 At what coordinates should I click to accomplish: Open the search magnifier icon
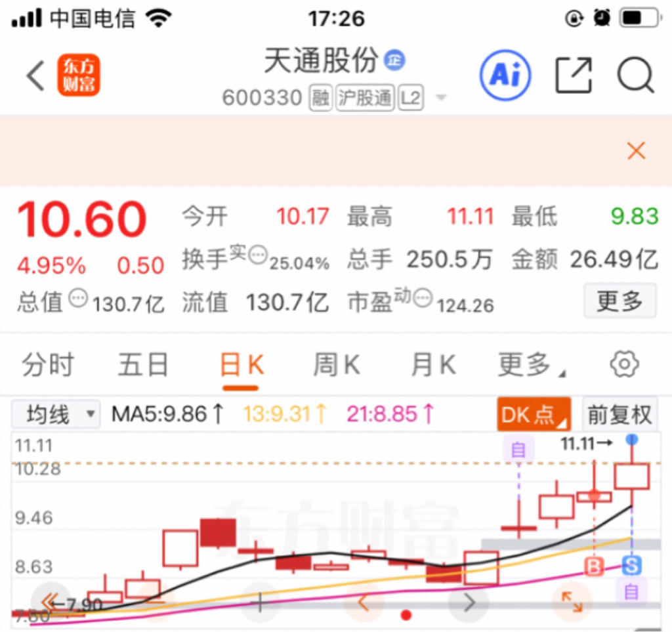tap(635, 75)
